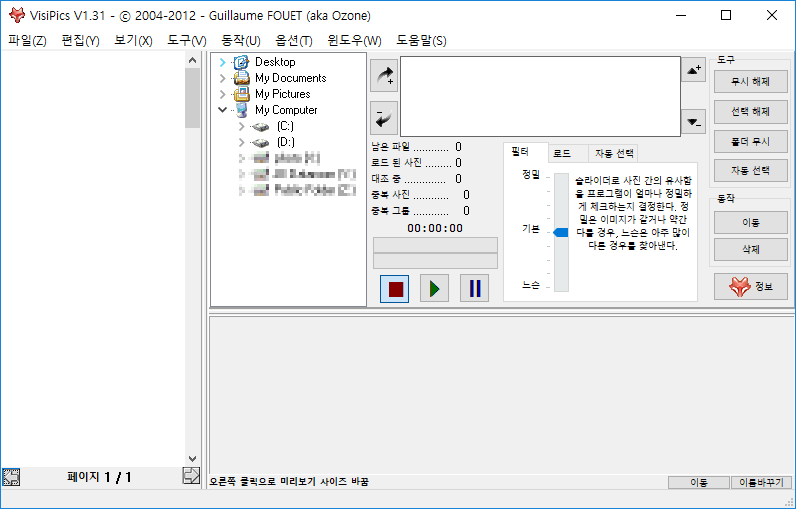Move folder down in list
Image resolution: width=796 pixels, height=509 pixels.
point(693,122)
